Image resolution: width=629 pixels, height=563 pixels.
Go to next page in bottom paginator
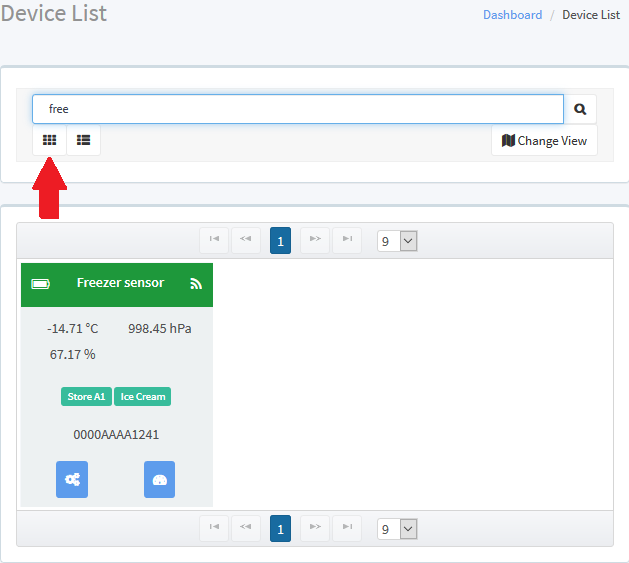pyautogui.click(x=315, y=528)
